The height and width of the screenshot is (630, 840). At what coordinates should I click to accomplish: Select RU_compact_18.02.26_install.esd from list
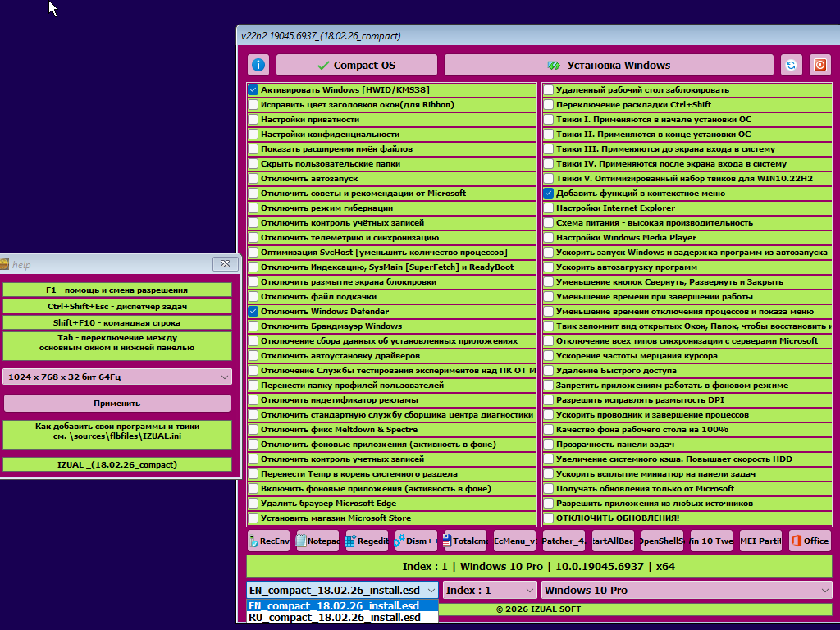(334, 618)
